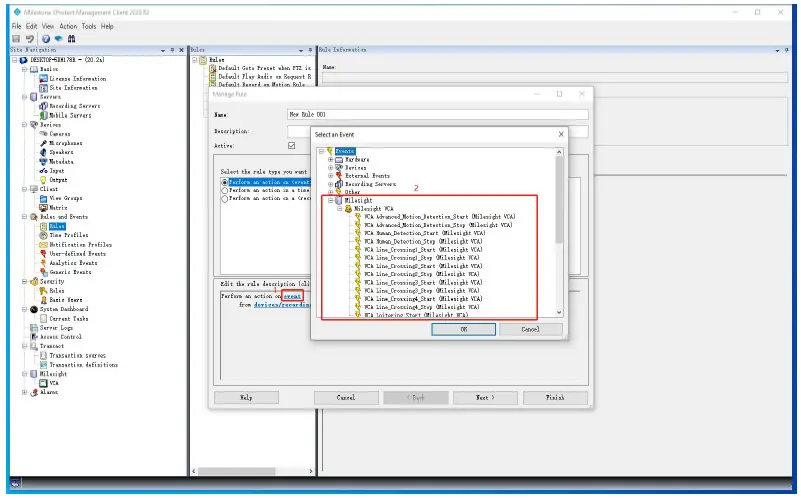Toggle the Active checkbox in Manage Rule
Viewport: 801px width, 499px height.
pyautogui.click(x=292, y=146)
